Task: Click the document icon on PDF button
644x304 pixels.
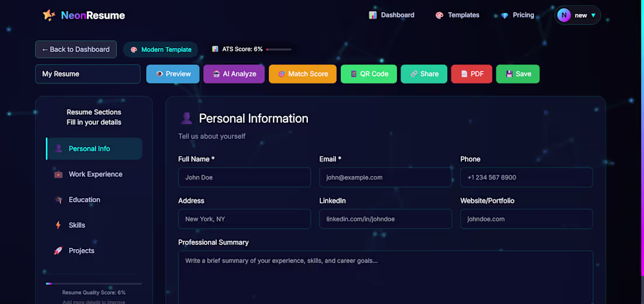Action: pos(464,74)
